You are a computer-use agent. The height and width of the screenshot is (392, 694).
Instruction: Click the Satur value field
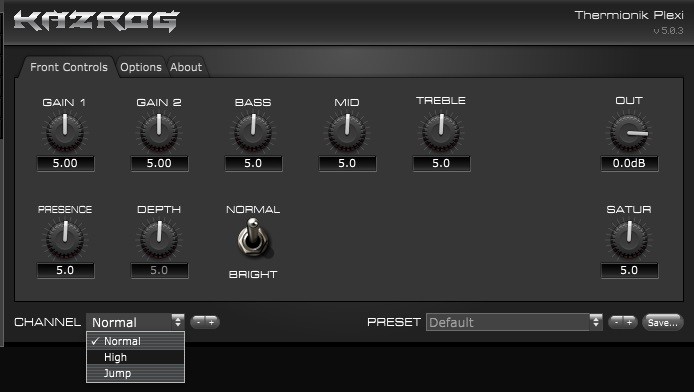click(x=629, y=270)
